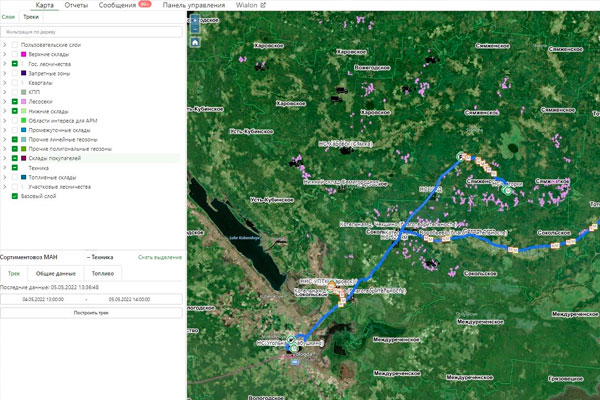The width and height of the screenshot is (600, 400).
Task: Expand Запретные зоны tree node
Action: click(5, 73)
